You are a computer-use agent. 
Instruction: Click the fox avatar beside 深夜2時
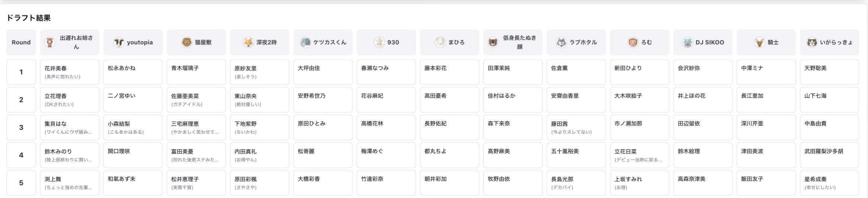click(248, 42)
